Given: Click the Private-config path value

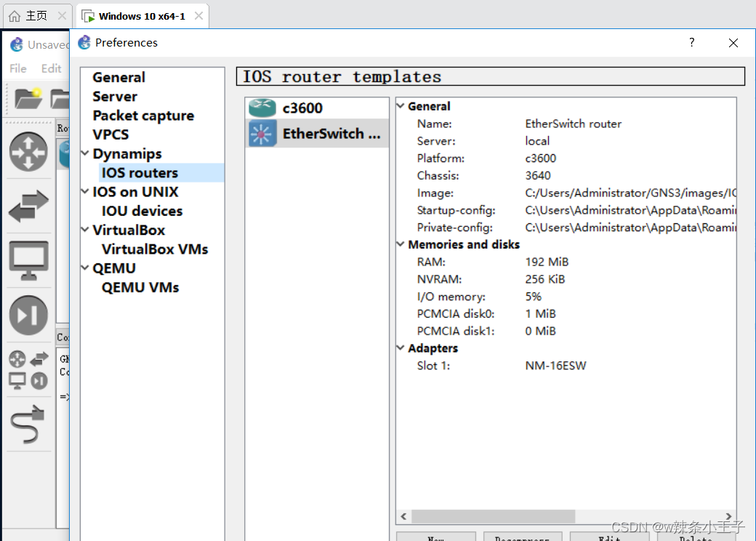Looking at the screenshot, I should 631,228.
